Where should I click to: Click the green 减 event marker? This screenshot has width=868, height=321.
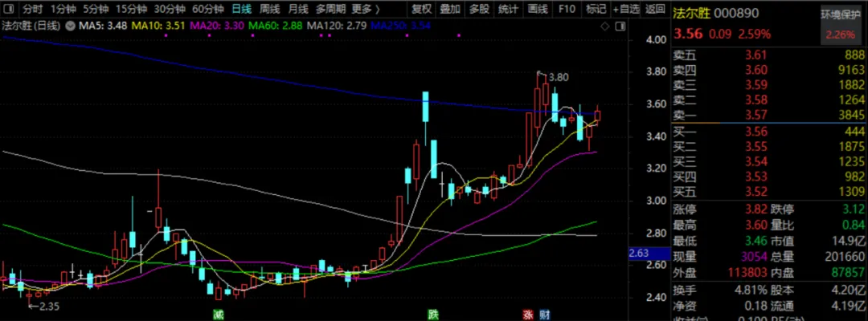218,315
